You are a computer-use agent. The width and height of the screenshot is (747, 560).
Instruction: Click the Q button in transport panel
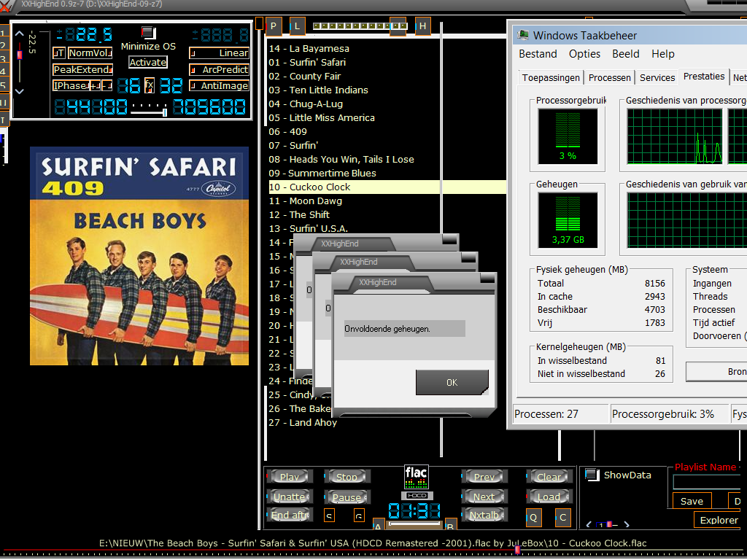point(533,518)
